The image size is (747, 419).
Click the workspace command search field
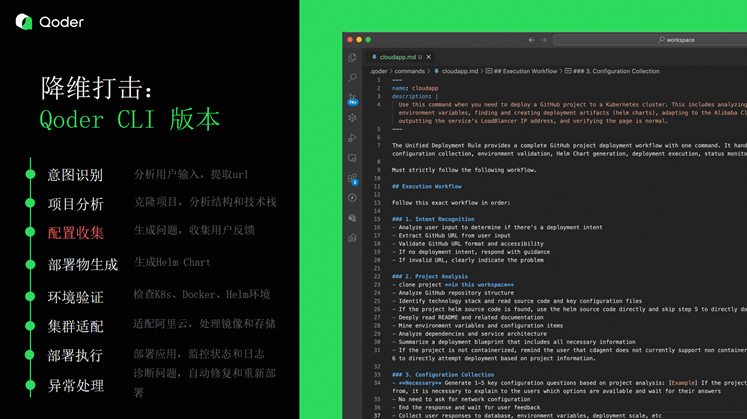click(650, 40)
